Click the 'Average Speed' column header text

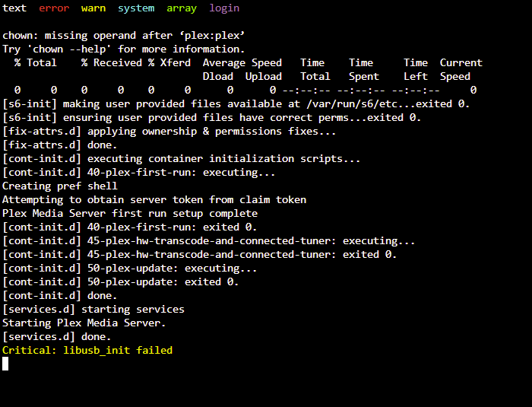coord(242,63)
